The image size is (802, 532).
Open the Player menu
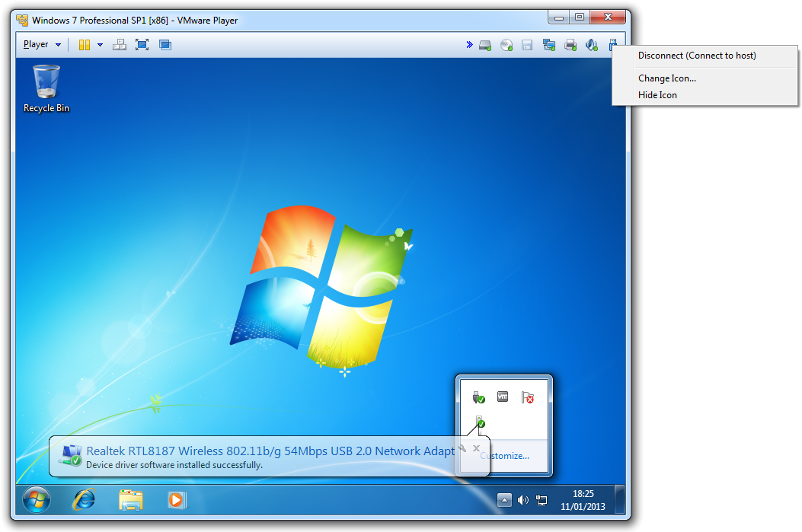point(41,45)
